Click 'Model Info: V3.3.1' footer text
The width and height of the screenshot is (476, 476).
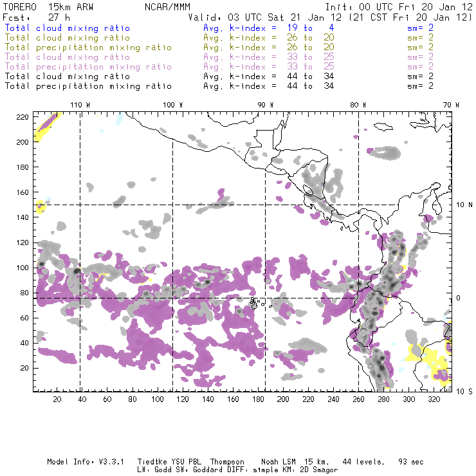(x=86, y=462)
